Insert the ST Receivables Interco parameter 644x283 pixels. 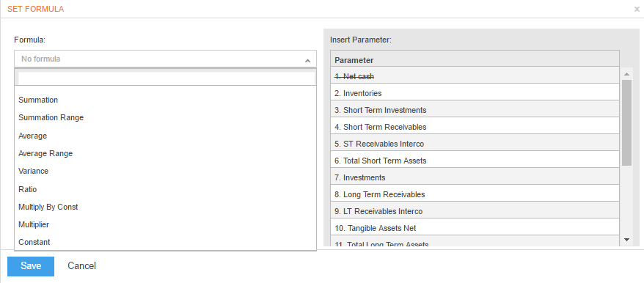(475, 144)
